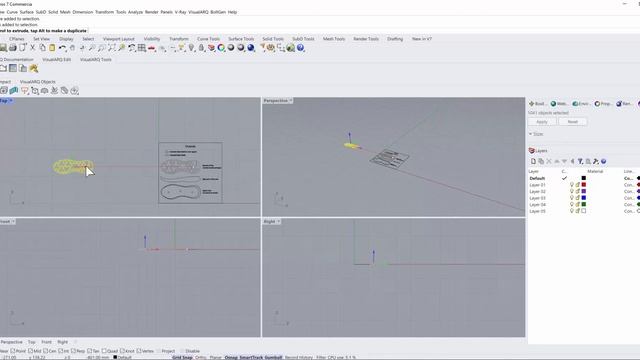The image size is (640, 360).
Task: Select the Default layer row
Action: (584, 178)
